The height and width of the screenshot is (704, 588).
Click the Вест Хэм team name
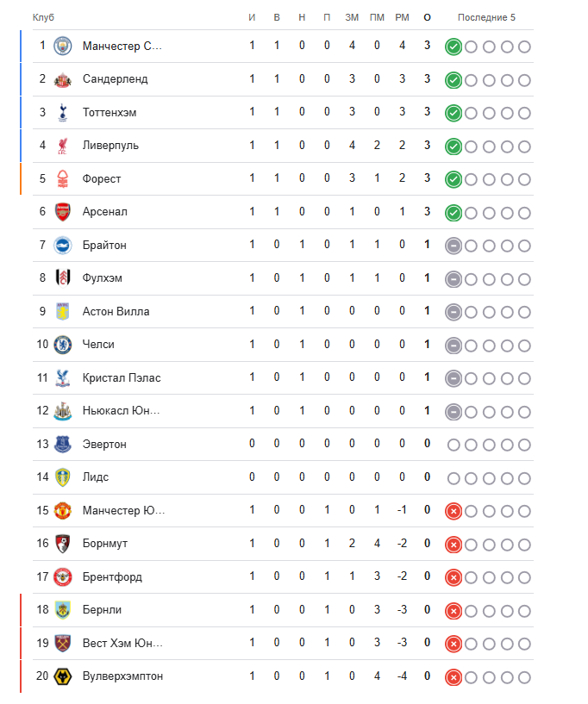[x=122, y=644]
